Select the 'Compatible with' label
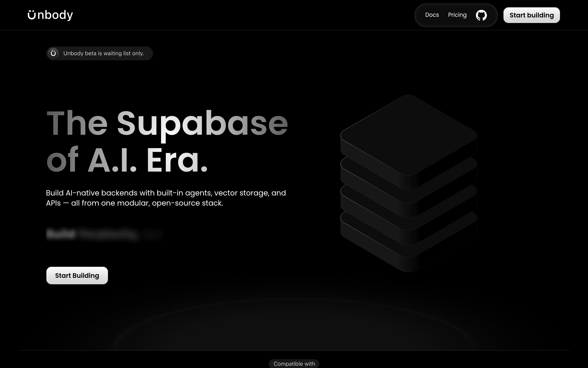The height and width of the screenshot is (368, 588). point(294,364)
